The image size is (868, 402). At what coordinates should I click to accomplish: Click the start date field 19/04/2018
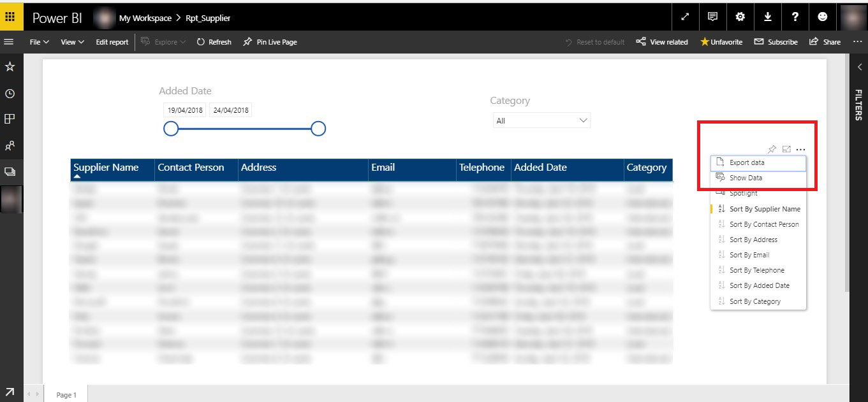[185, 110]
